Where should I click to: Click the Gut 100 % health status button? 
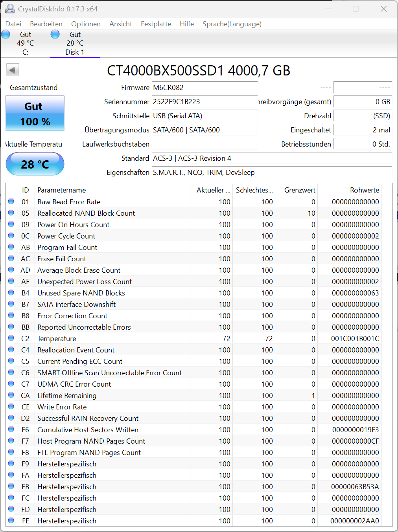point(35,113)
